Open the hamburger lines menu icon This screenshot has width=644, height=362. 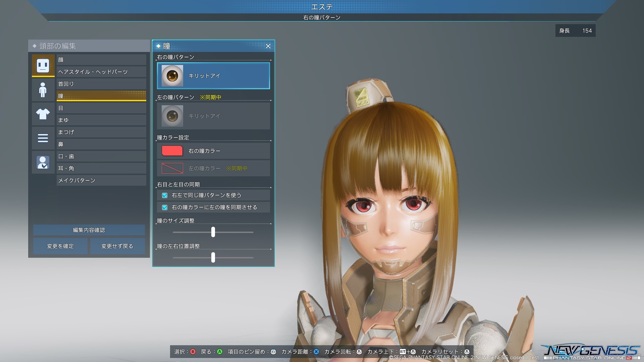click(43, 138)
